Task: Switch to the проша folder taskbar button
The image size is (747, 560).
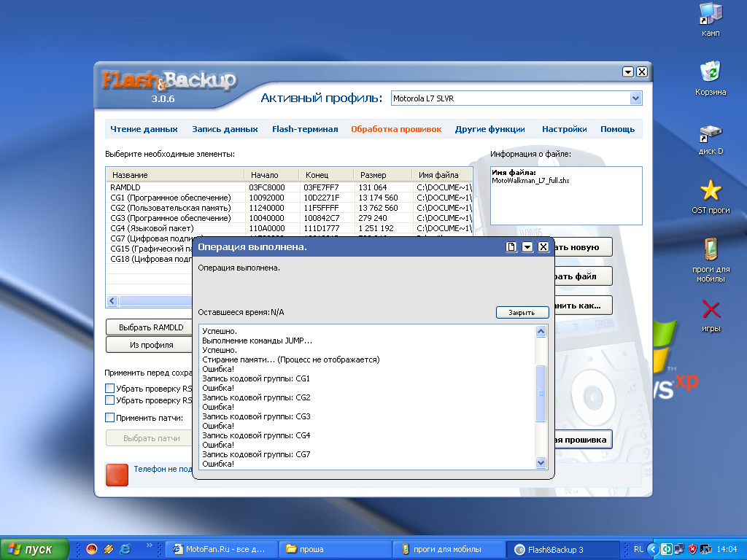Action: pyautogui.click(x=334, y=549)
